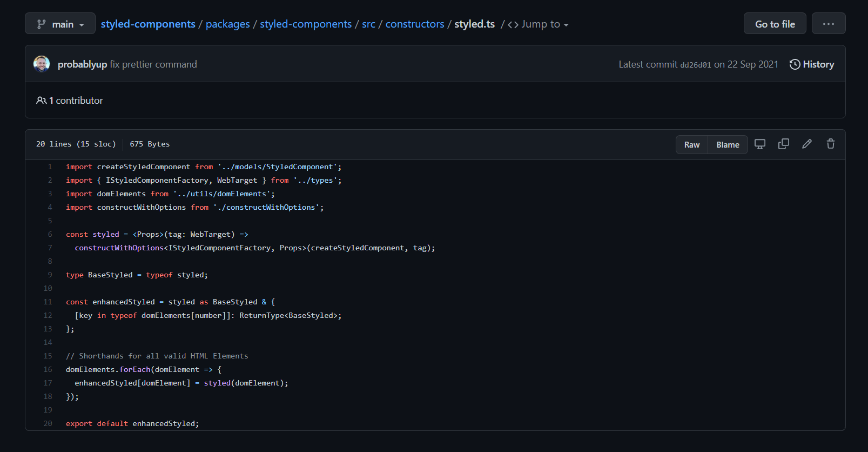Screen dimensions: 868x452
Task: View the 1 contributor list
Action: (x=70, y=101)
